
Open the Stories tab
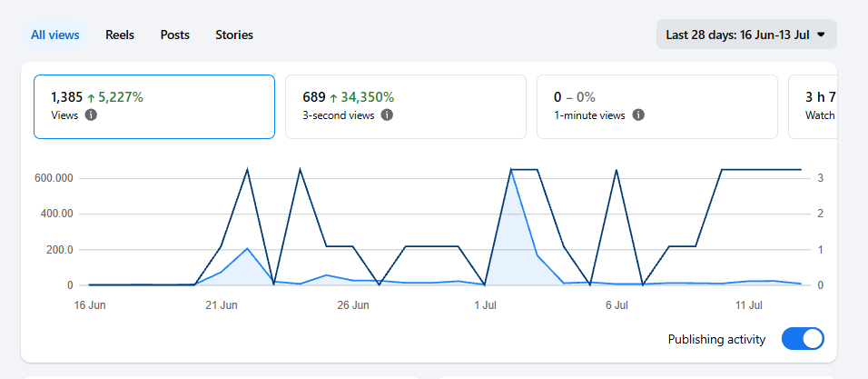point(234,35)
